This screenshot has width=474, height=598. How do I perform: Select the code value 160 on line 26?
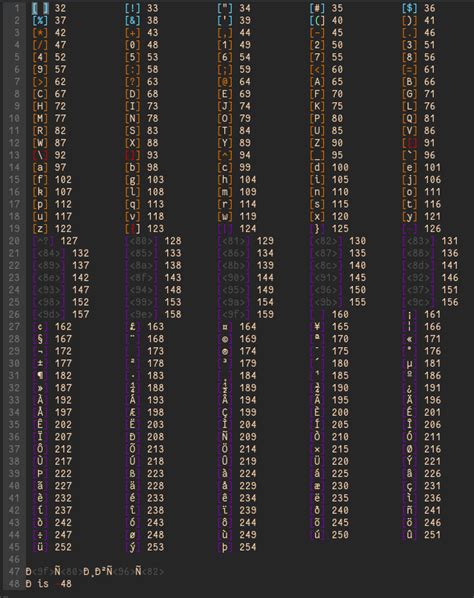pyautogui.click(x=340, y=315)
